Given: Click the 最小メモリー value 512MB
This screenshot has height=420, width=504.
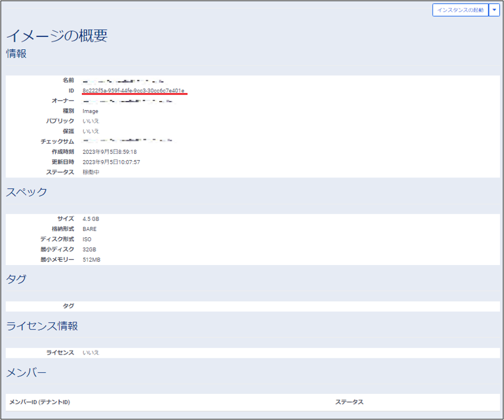Looking at the screenshot, I should tap(91, 260).
